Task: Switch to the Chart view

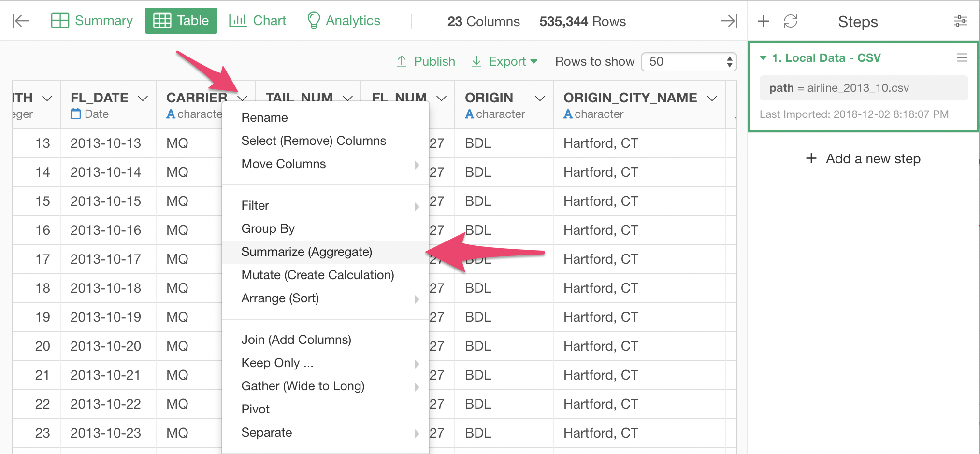Action: tap(258, 21)
